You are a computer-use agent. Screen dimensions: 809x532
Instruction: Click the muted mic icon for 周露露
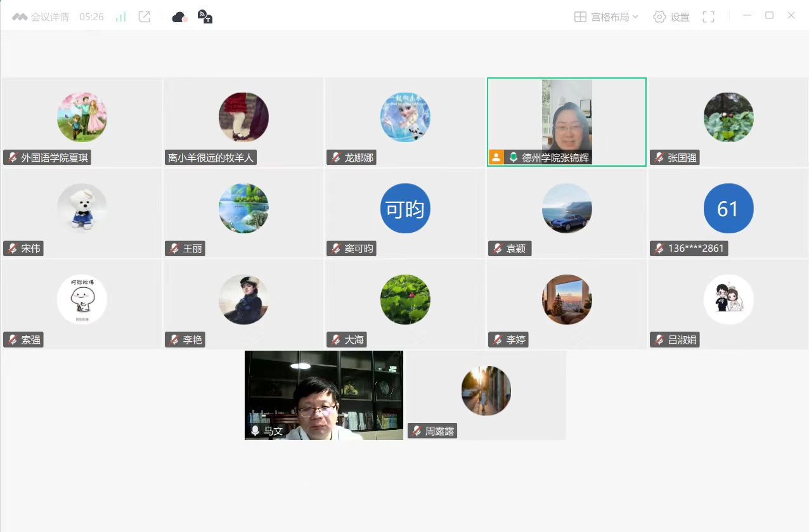(x=417, y=431)
